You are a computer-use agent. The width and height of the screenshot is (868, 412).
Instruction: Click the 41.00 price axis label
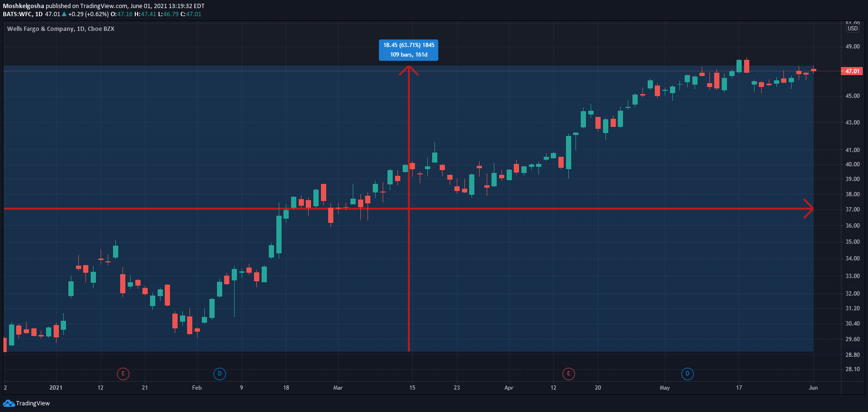pyautogui.click(x=852, y=150)
